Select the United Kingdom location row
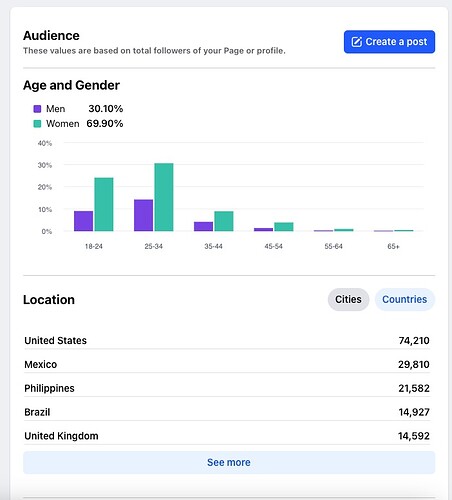 coord(227,436)
